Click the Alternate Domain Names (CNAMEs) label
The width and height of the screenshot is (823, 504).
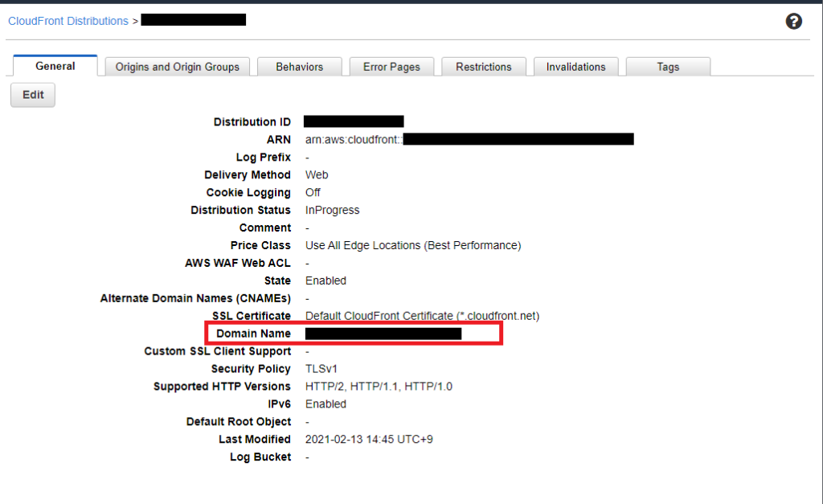pyautogui.click(x=195, y=298)
